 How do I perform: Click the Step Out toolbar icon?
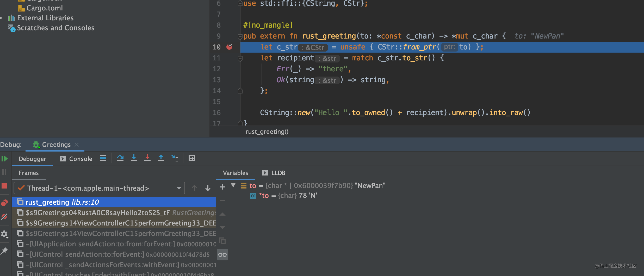tap(161, 158)
